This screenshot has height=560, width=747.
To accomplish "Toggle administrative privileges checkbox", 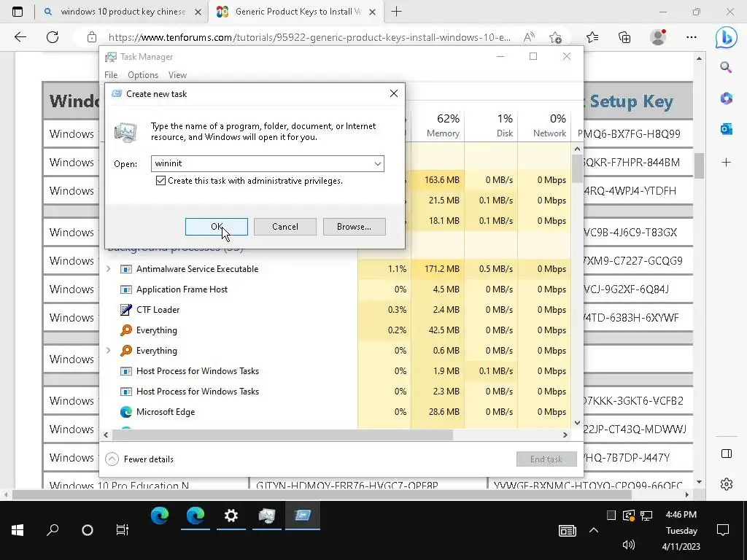I will pyautogui.click(x=160, y=181).
